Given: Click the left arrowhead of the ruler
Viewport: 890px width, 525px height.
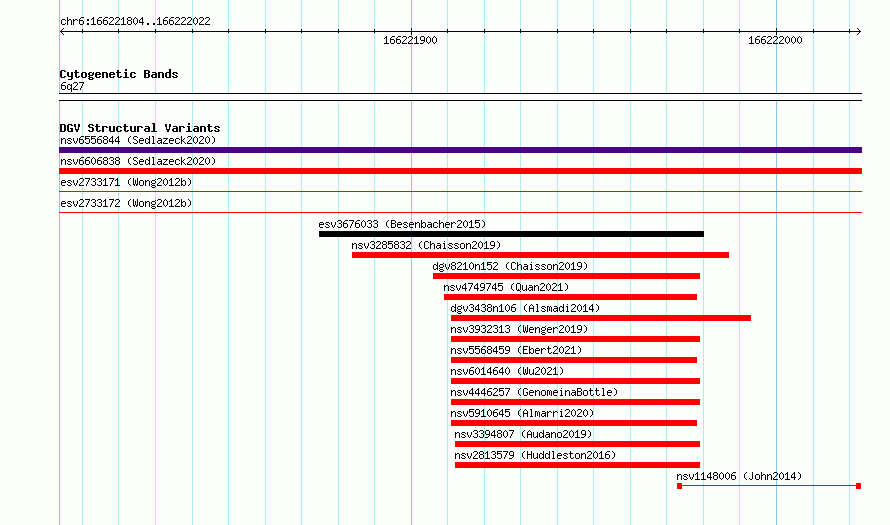Looking at the screenshot, I should coord(62,31).
